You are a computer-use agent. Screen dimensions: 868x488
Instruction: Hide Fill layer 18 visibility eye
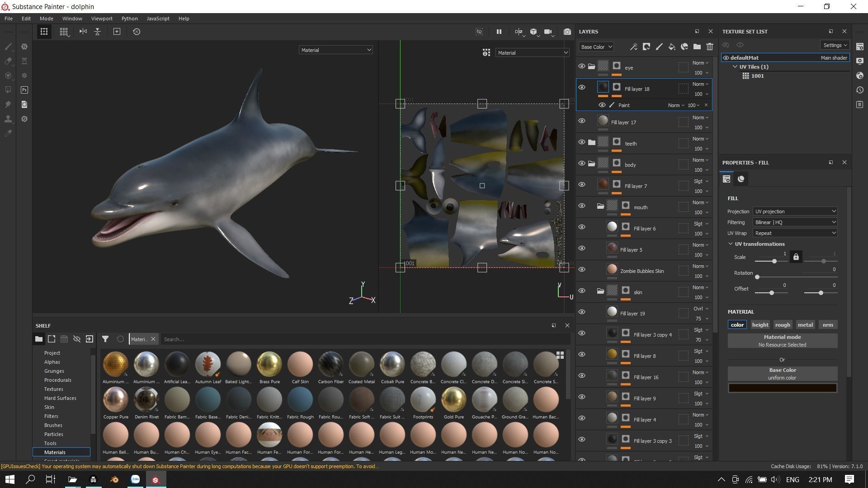[x=582, y=88]
